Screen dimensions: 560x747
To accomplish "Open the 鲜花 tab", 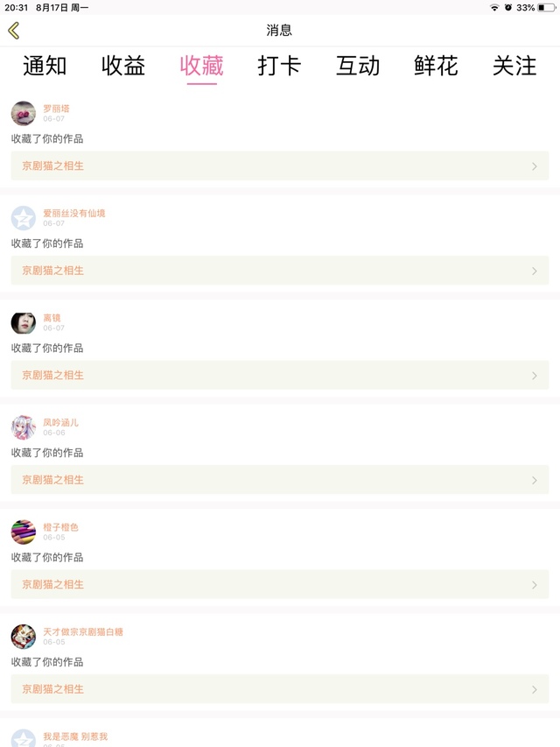I will click(x=437, y=66).
